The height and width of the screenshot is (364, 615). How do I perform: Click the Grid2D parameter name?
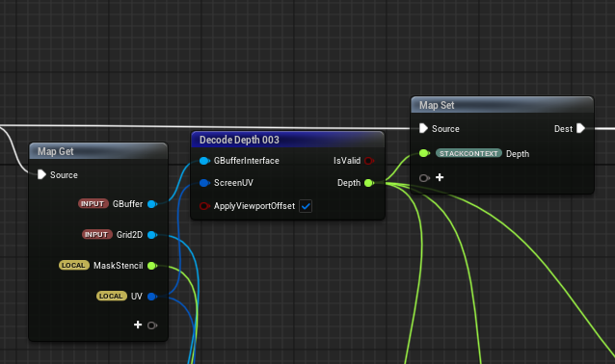[129, 235]
